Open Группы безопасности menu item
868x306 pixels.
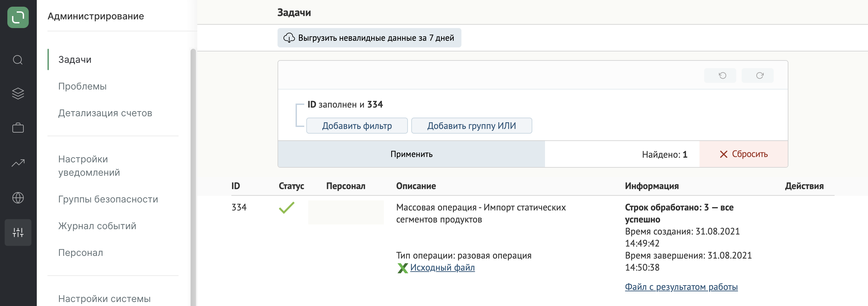coord(108,199)
